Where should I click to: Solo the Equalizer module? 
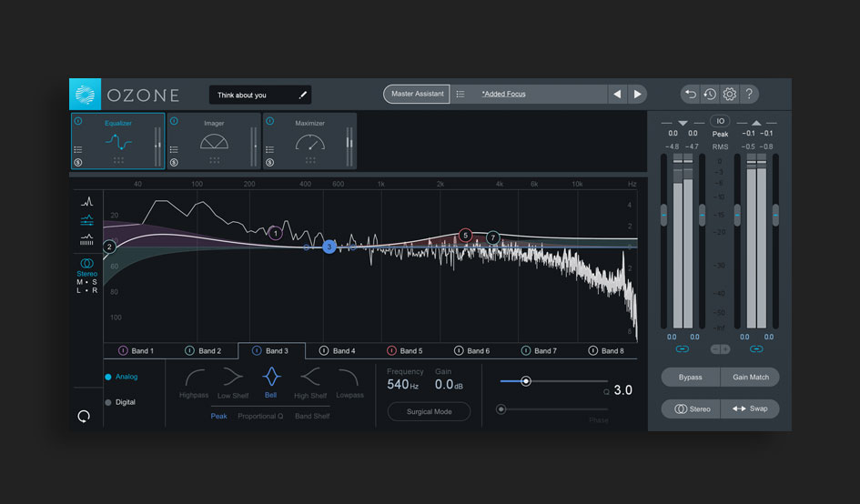(x=78, y=162)
